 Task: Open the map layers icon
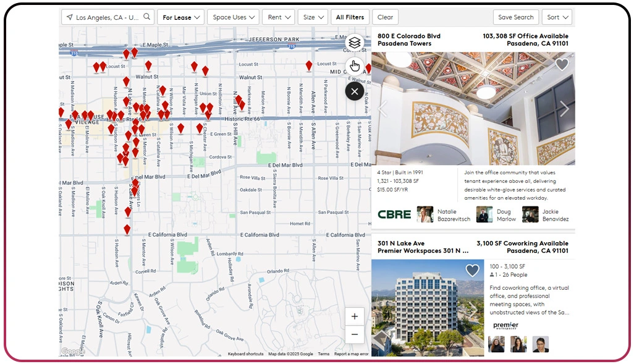354,43
